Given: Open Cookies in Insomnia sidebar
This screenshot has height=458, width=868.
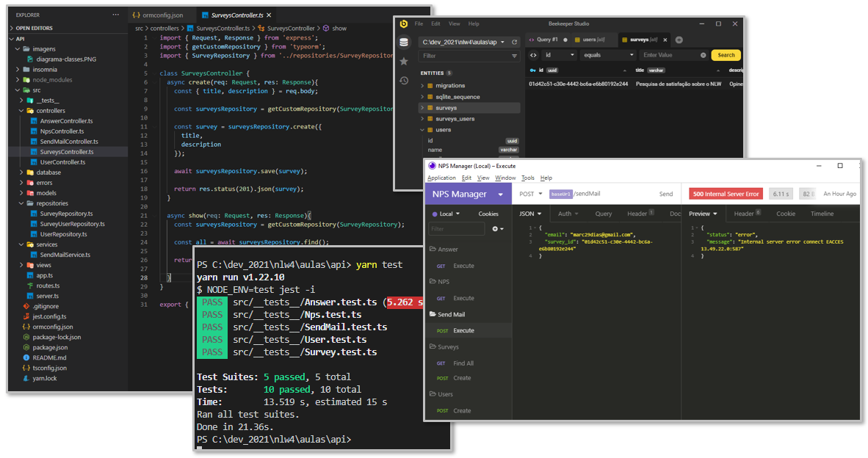Looking at the screenshot, I should 488,214.
